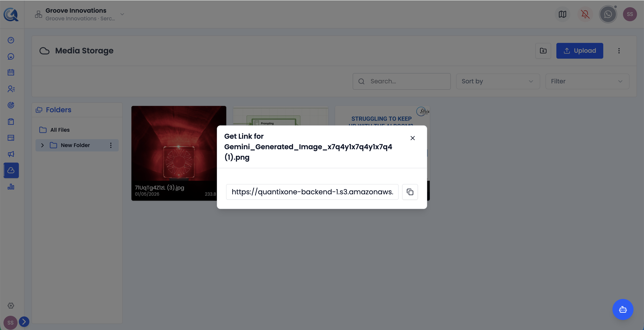Click the Media Storage page title
644x330 pixels.
(x=84, y=51)
